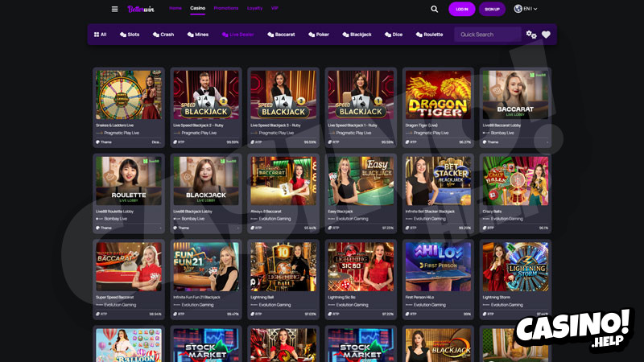Image resolution: width=644 pixels, height=362 pixels.
Task: Open Live Speed Blackjack 3 - Ruby thumbnail
Action: tap(283, 95)
